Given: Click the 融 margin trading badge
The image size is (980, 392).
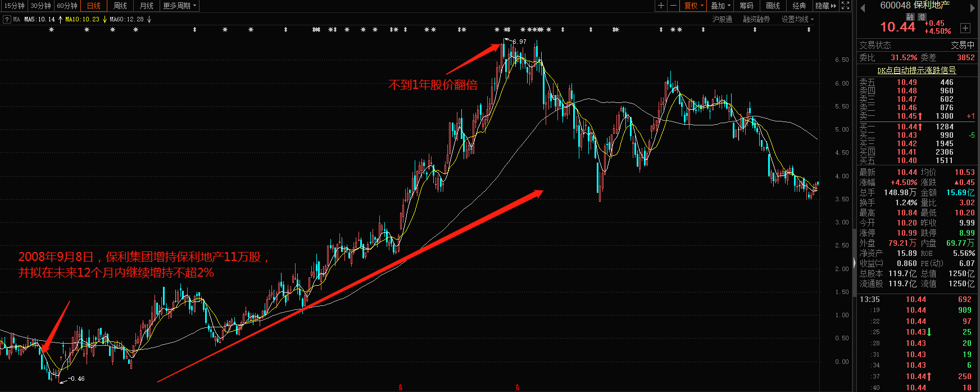Looking at the screenshot, I should pyautogui.click(x=910, y=17).
